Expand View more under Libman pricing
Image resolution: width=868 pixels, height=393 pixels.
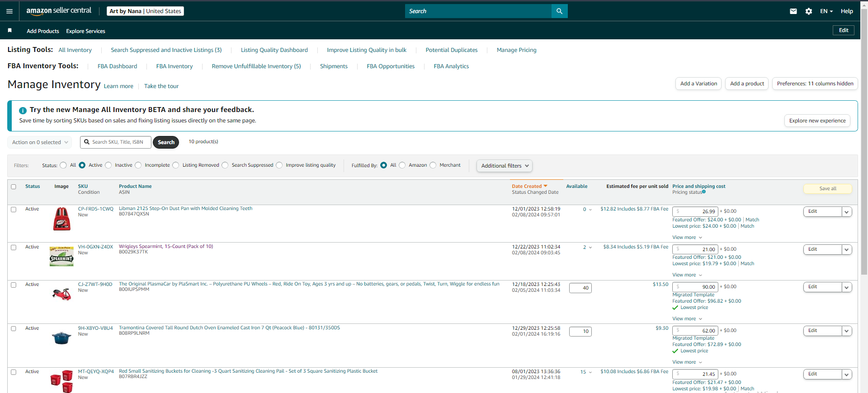pyautogui.click(x=687, y=238)
